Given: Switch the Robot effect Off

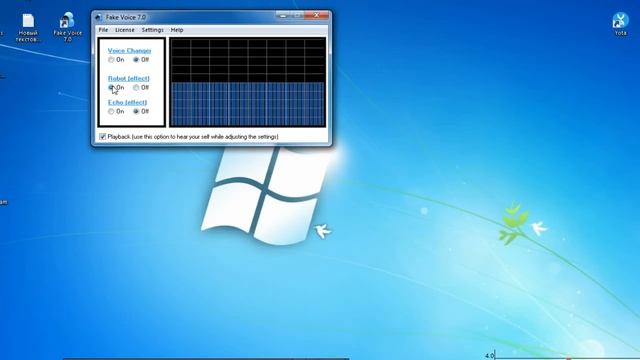Looking at the screenshot, I should point(136,87).
